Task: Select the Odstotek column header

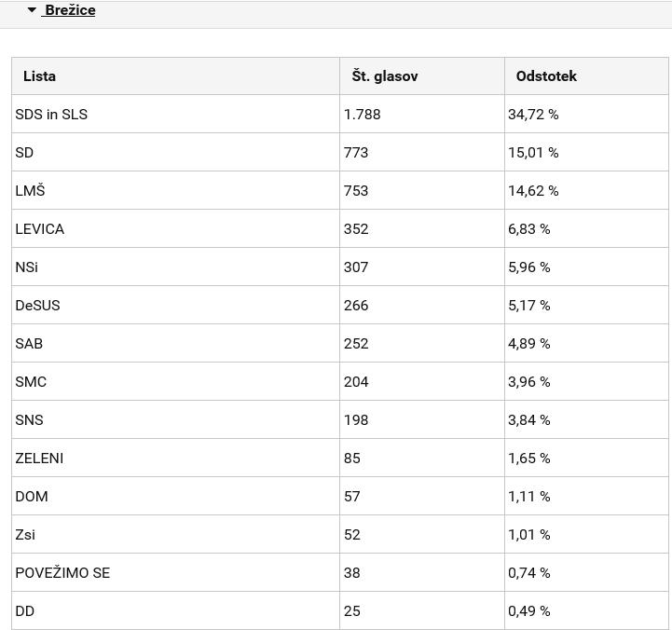Action: pyautogui.click(x=586, y=76)
